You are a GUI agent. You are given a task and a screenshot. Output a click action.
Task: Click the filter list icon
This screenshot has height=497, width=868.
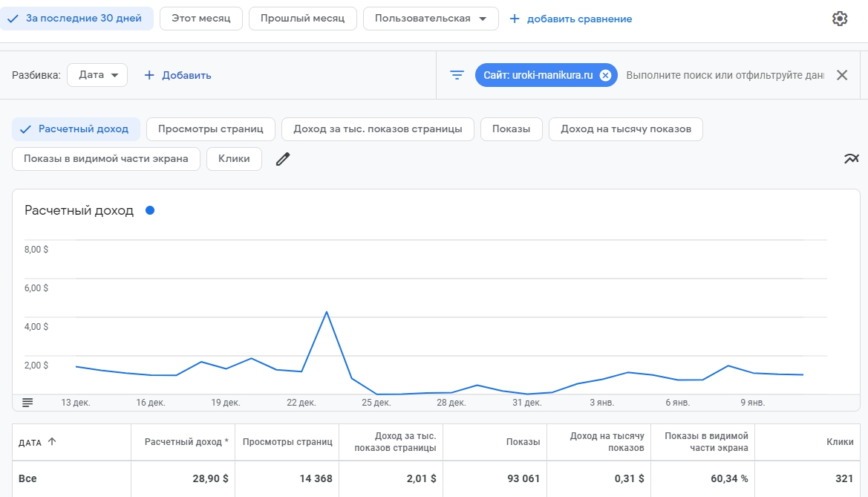(x=457, y=75)
